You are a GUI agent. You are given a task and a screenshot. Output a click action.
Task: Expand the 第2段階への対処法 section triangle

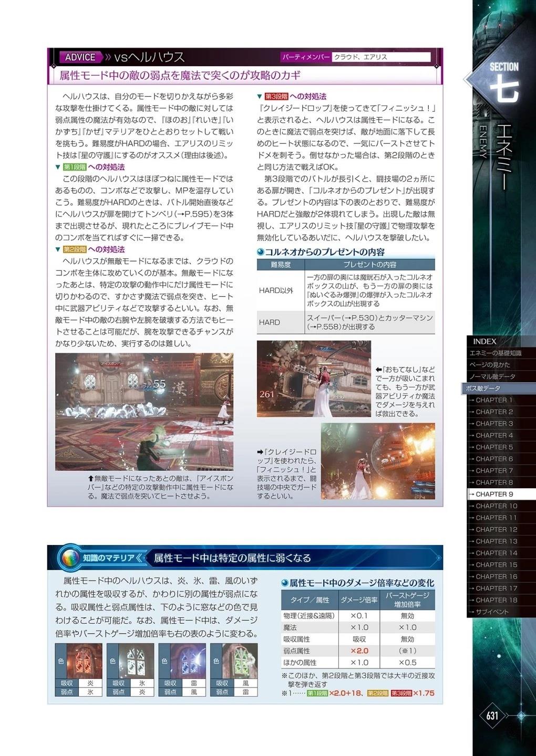58,249
